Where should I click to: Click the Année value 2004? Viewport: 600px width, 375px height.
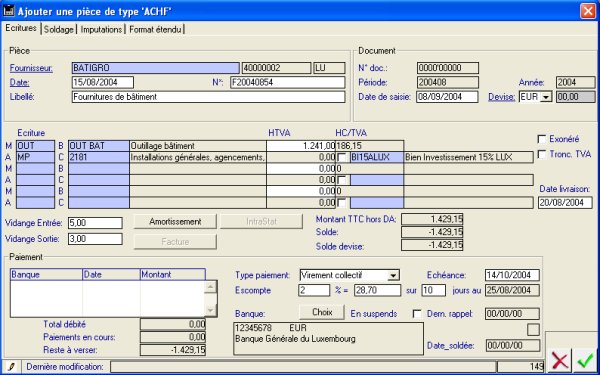576,82
